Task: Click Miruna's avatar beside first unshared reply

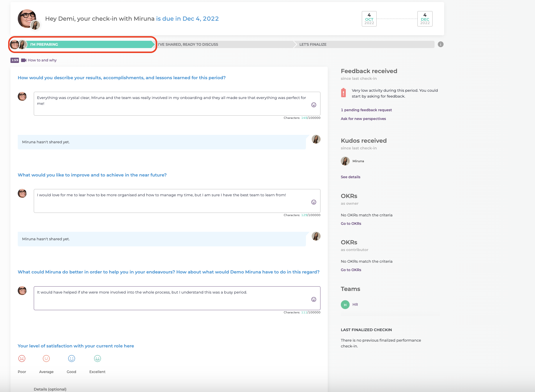Action: (x=316, y=139)
